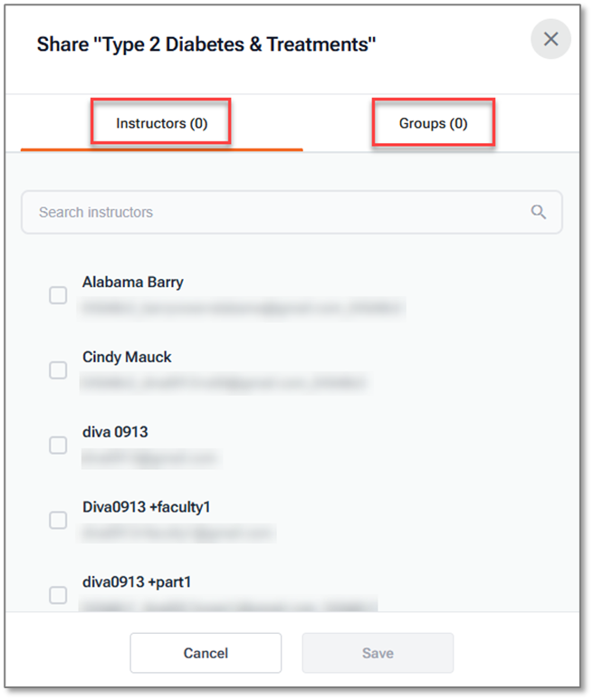Click the Alabama Barry instructor name
This screenshot has height=700, width=593.
[x=133, y=282]
